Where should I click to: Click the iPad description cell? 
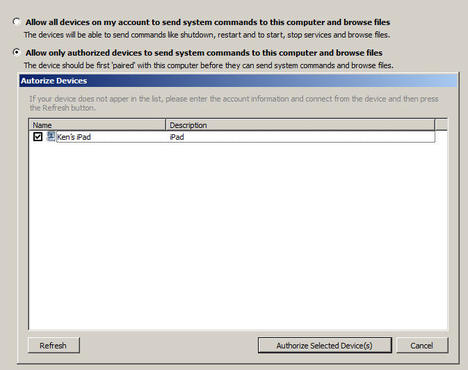pyautogui.click(x=177, y=137)
